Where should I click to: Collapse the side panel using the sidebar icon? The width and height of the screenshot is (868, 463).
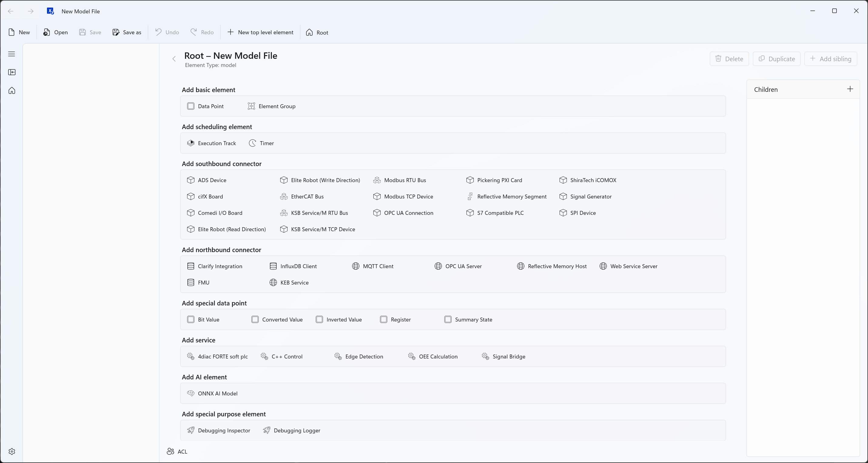tap(12, 72)
